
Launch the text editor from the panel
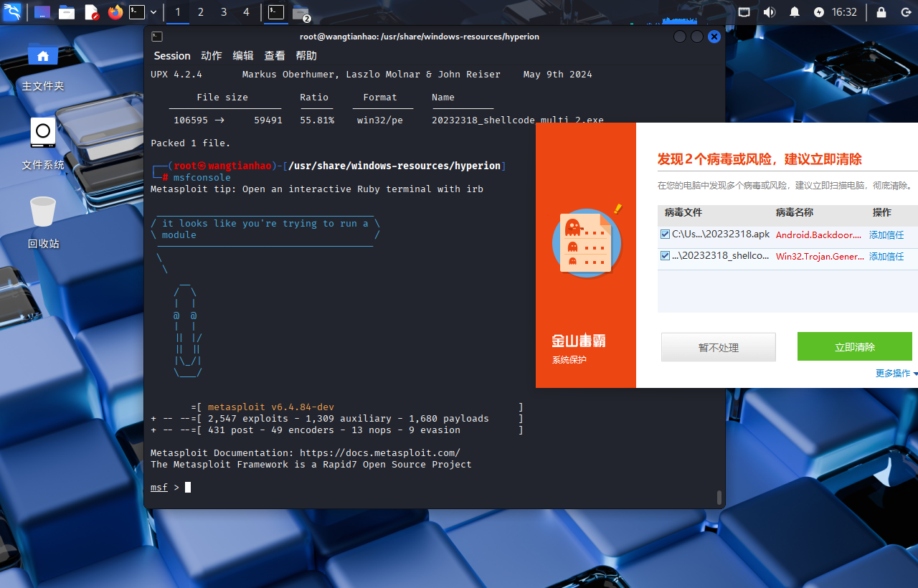point(91,12)
